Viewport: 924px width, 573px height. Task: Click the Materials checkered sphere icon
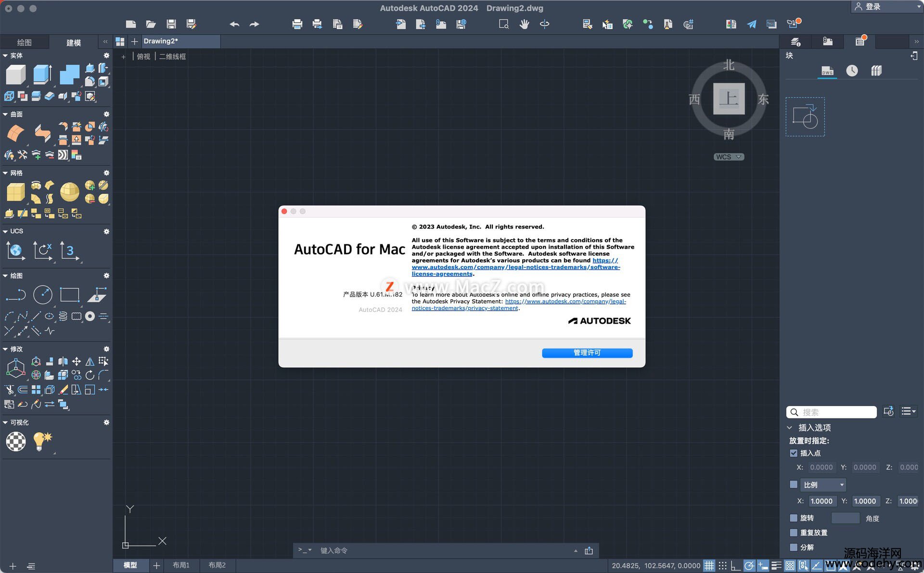click(15, 441)
